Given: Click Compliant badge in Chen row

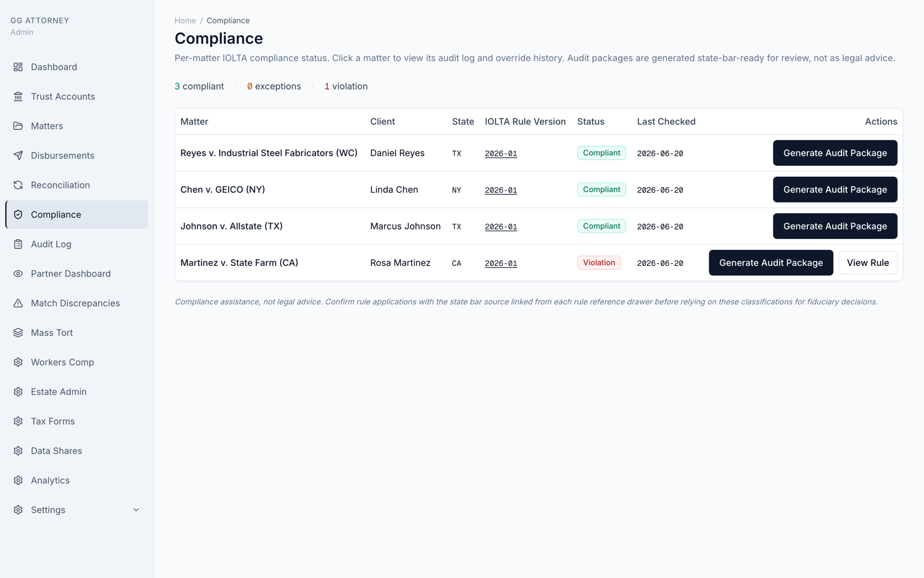Looking at the screenshot, I should [x=601, y=189].
